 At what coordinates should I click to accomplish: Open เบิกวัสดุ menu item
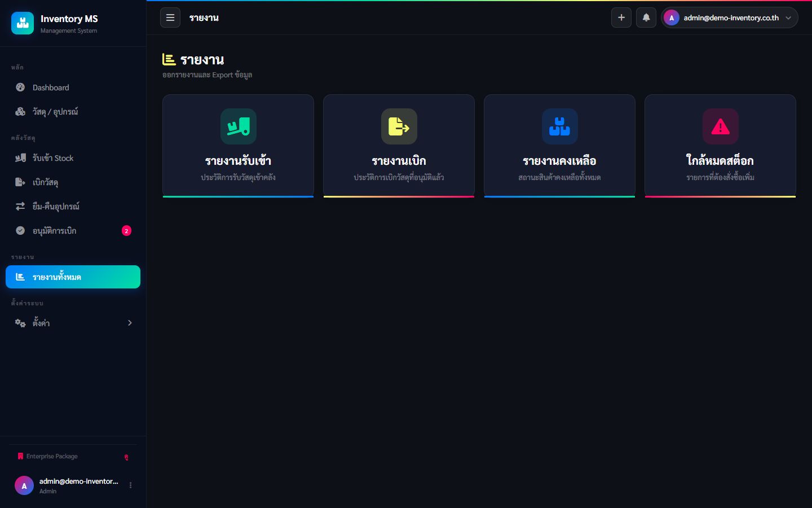coord(73,182)
